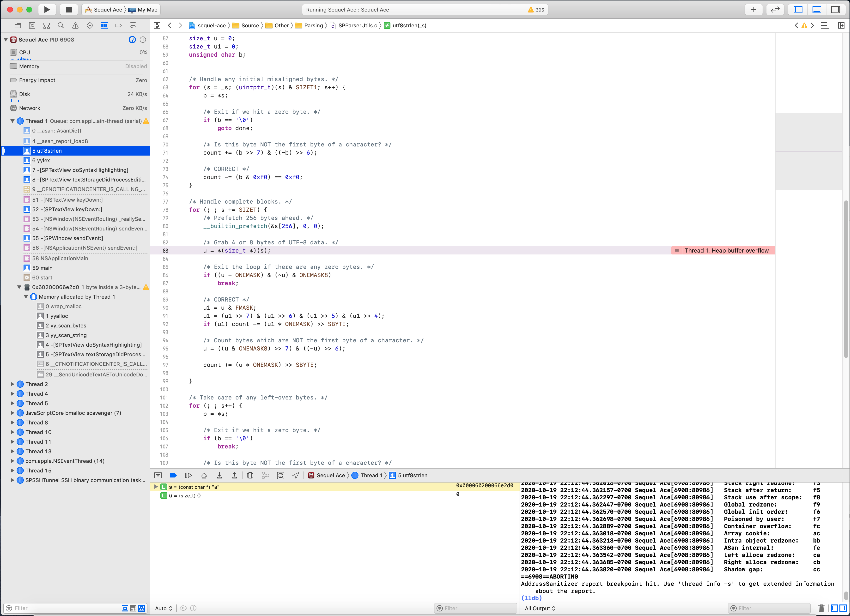
Task: Click the Step Over debug button
Action: [204, 475]
